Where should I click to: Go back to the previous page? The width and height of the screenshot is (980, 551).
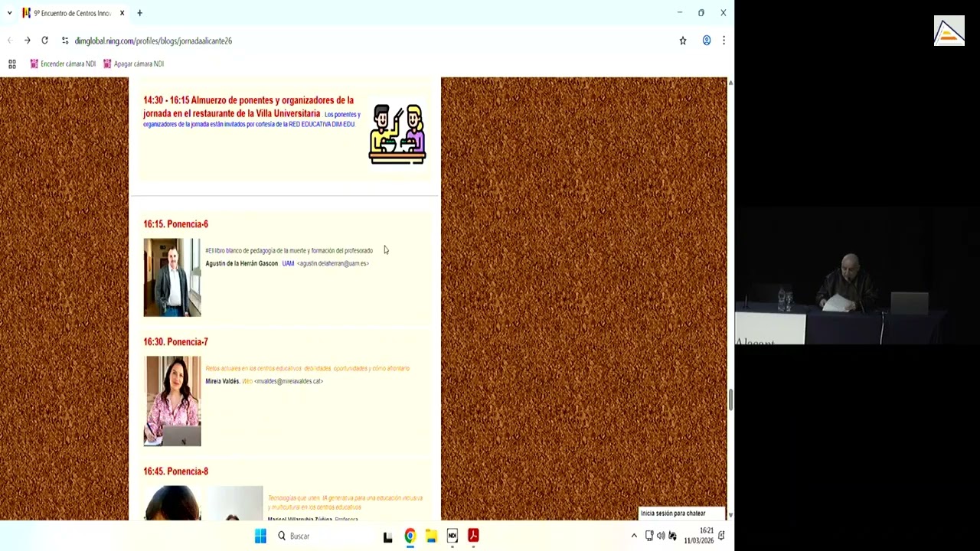click(x=10, y=41)
